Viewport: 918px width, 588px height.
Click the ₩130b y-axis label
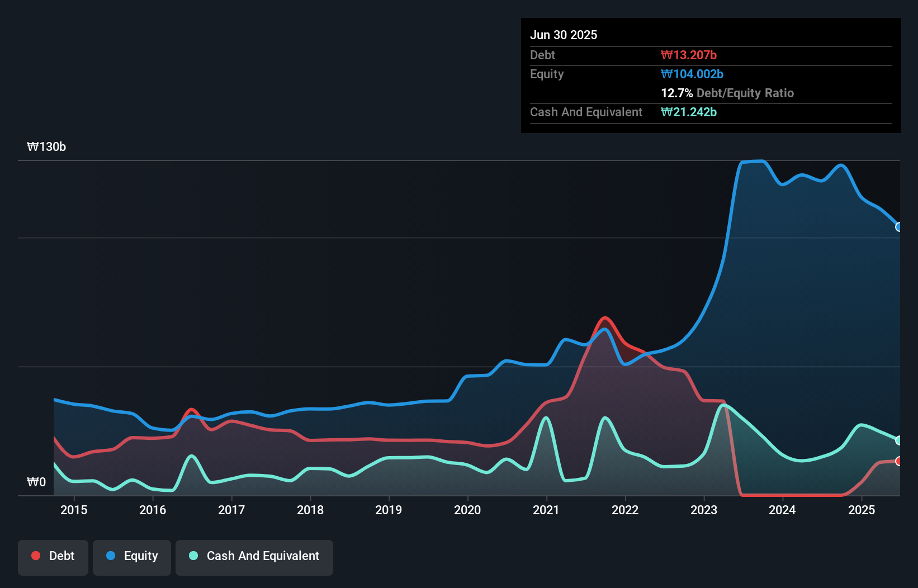point(46,146)
